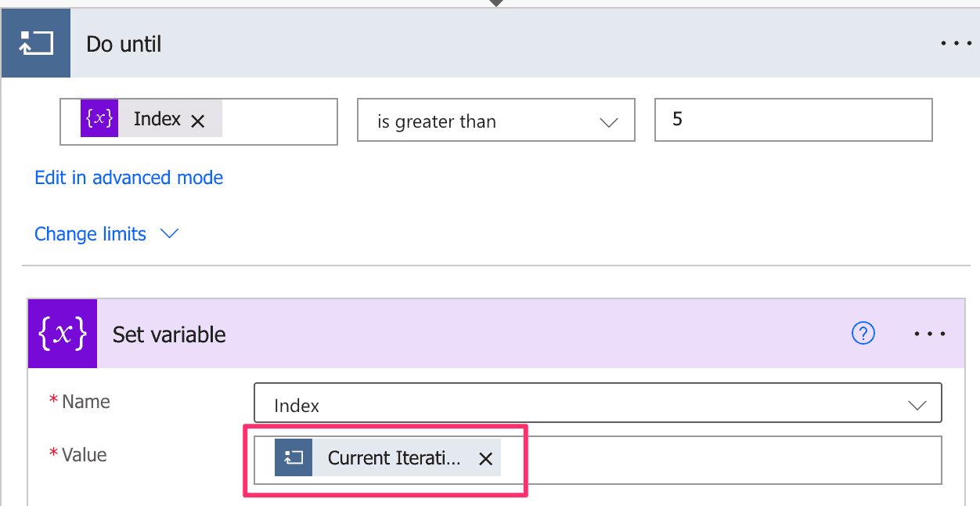The image size is (980, 506).
Task: Open the "is greater than" operator dropdown
Action: coord(495,121)
